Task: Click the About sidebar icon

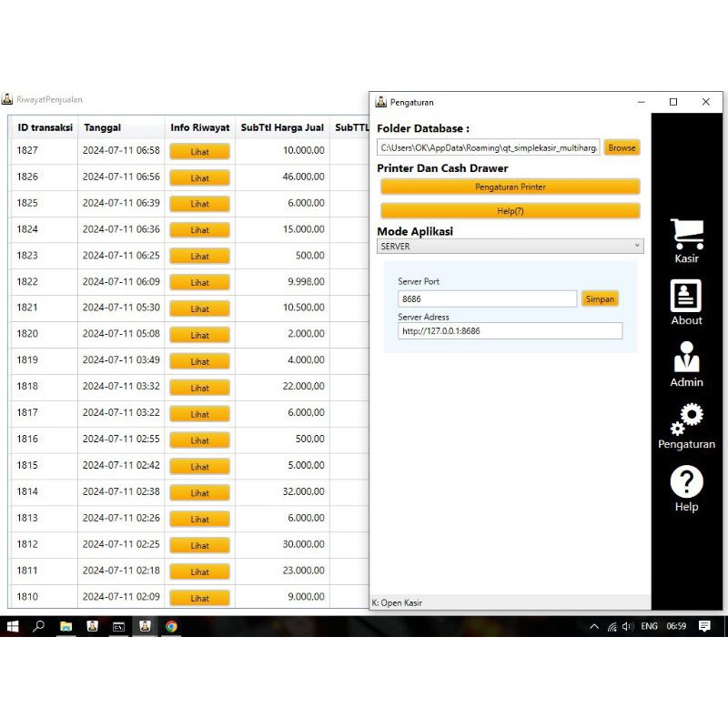Action: tap(686, 298)
